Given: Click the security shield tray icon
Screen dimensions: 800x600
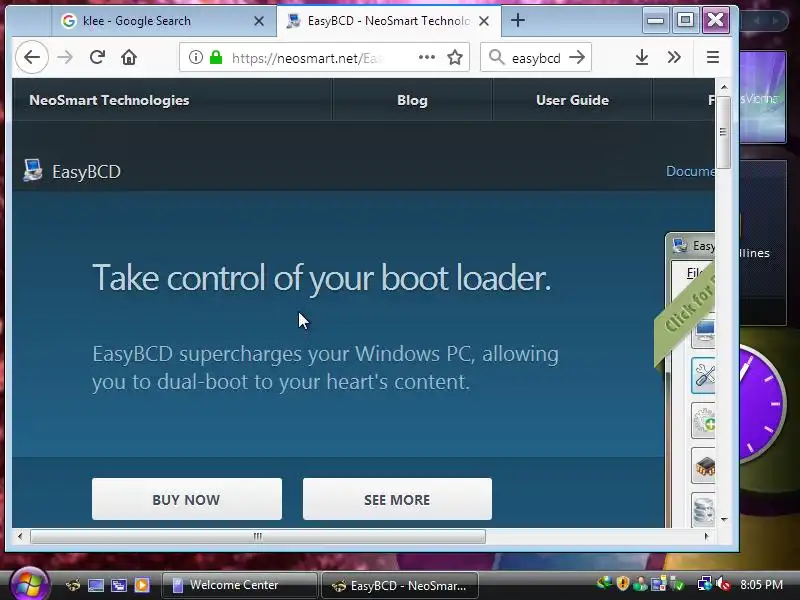Looking at the screenshot, I should pos(622,583).
